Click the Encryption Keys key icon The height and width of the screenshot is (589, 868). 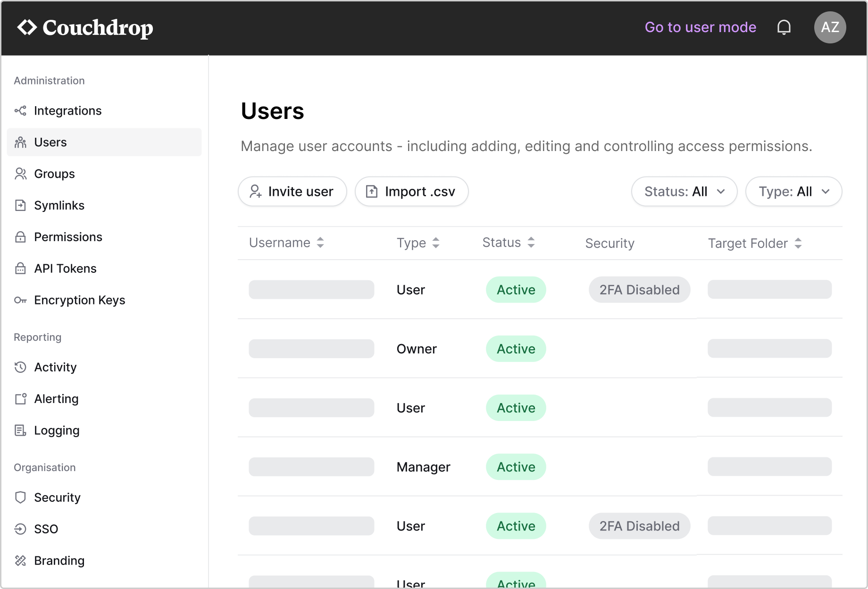tap(20, 300)
